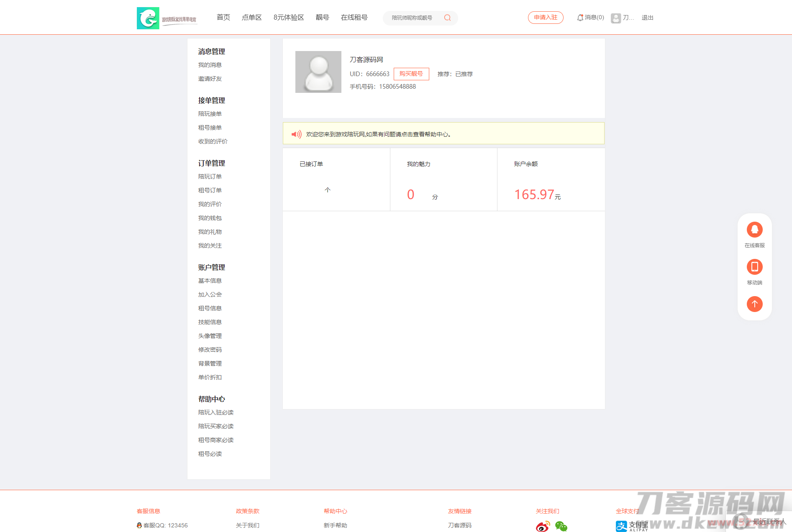Open 我的钱包 in the sidebar
Viewport: 792px width, 532px height.
(x=210, y=218)
